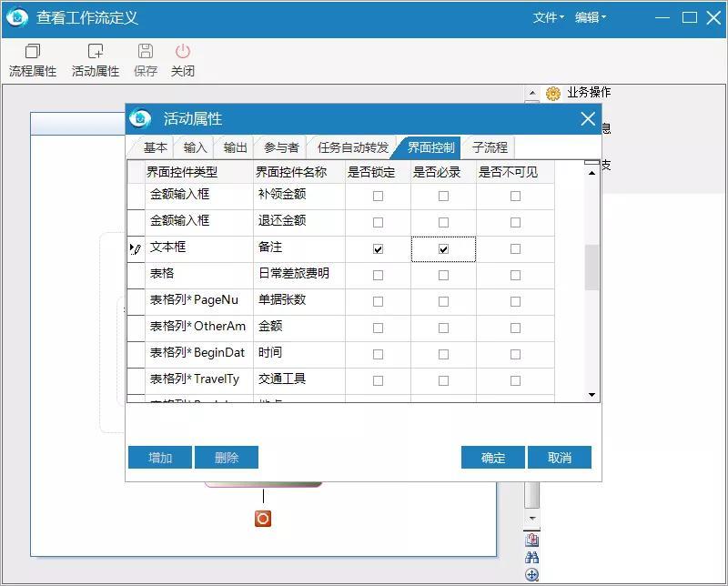Toggle 是否锁定 for 日常差旅费明 row
The image size is (728, 586).
point(378,276)
